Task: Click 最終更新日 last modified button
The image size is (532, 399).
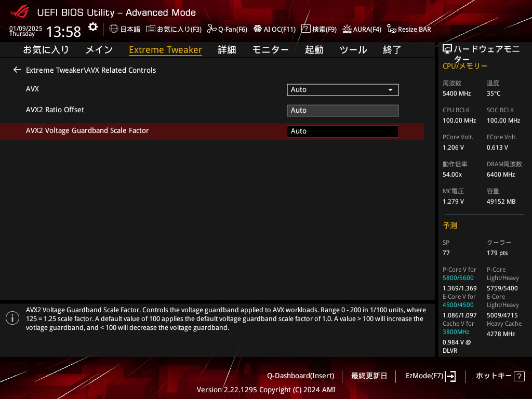Action: 369,376
